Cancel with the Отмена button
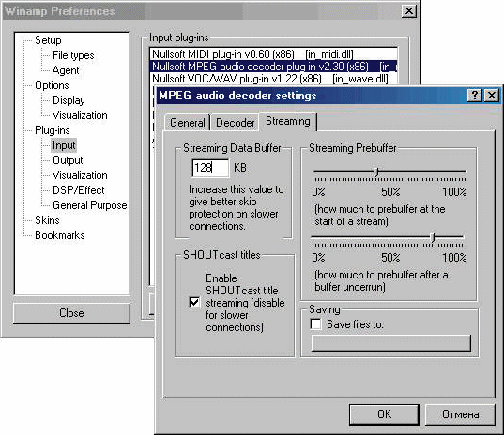The image size is (504, 435). (460, 414)
